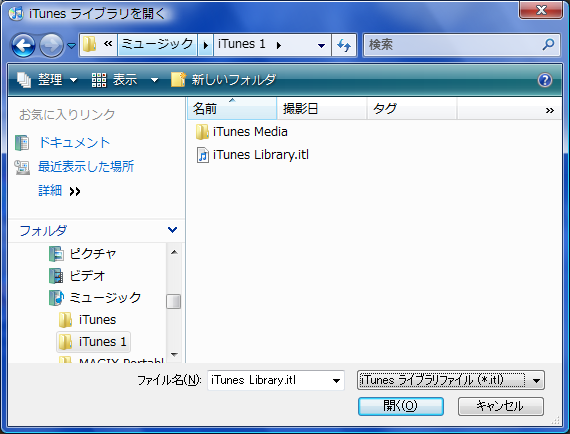Collapse the フォルダ pane chevron

[x=172, y=230]
